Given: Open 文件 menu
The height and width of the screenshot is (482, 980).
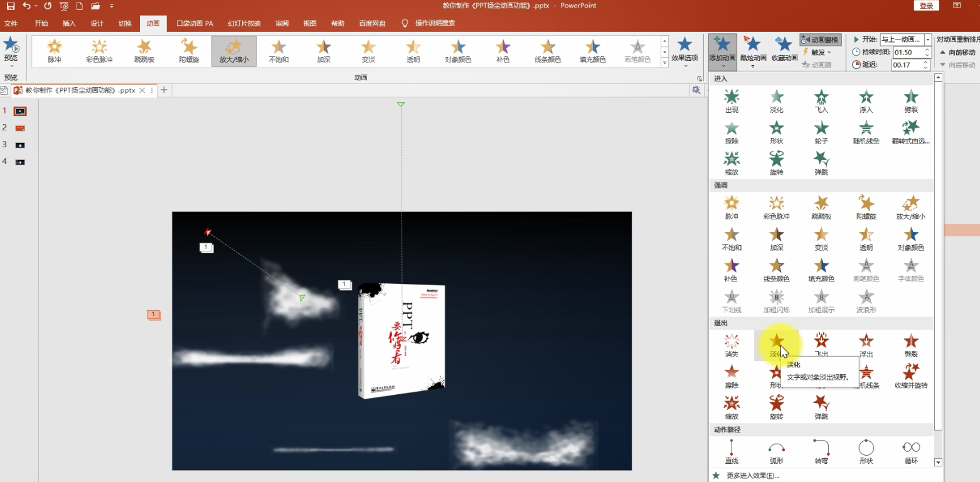Looking at the screenshot, I should click(x=11, y=23).
